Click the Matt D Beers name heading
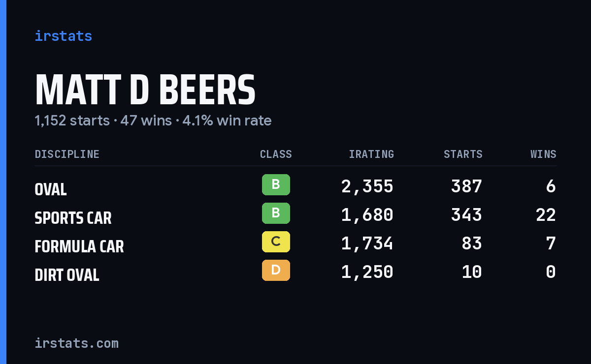The image size is (591, 364). tap(145, 90)
